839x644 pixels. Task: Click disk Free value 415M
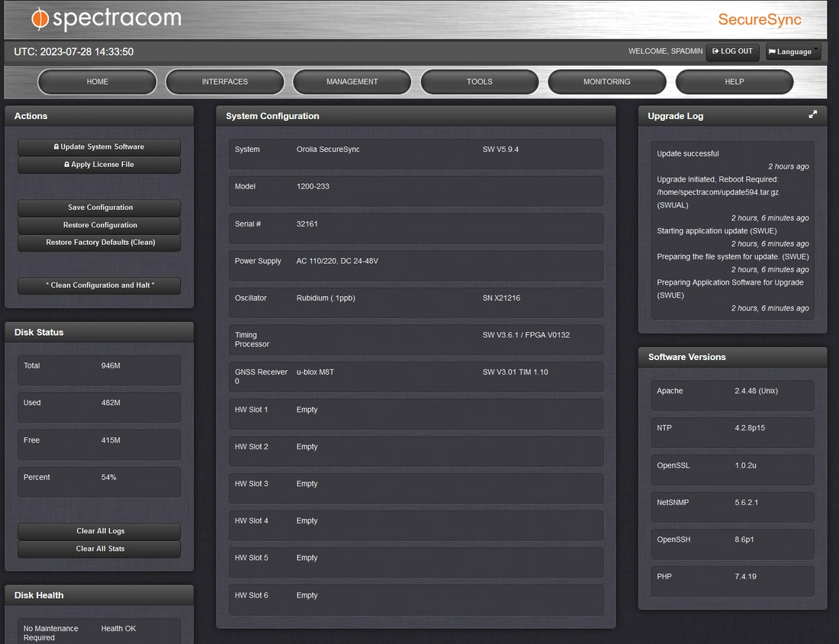(x=111, y=440)
